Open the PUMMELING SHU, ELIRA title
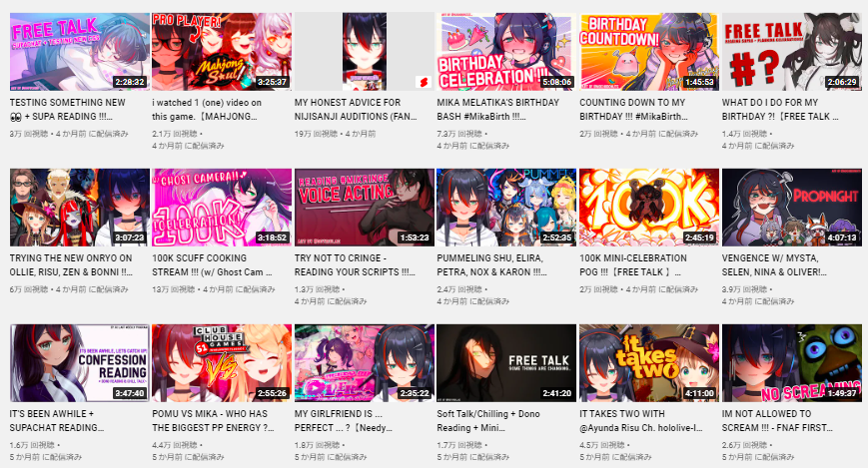 pyautogui.click(x=491, y=265)
